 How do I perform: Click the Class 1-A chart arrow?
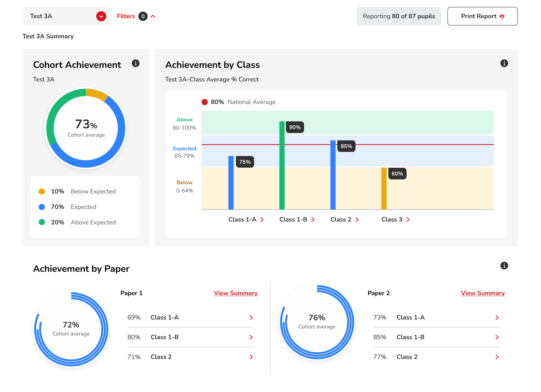262,219
